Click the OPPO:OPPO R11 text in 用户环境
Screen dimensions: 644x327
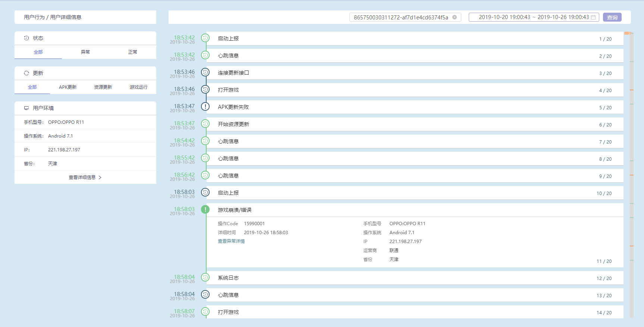[66, 122]
